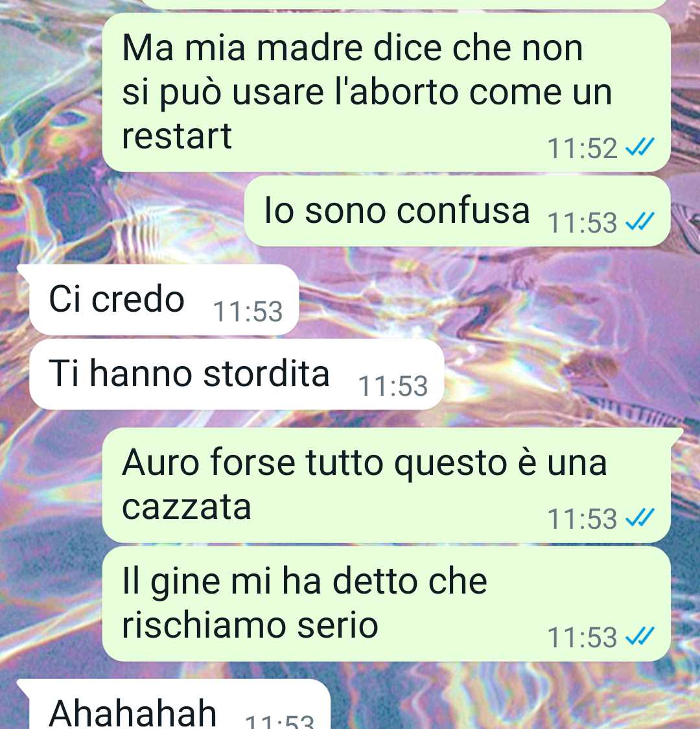Screen dimensions: 700x729
Task: Tap the 11:53 timestamp next to 'Ci credo'
Action: tap(248, 311)
